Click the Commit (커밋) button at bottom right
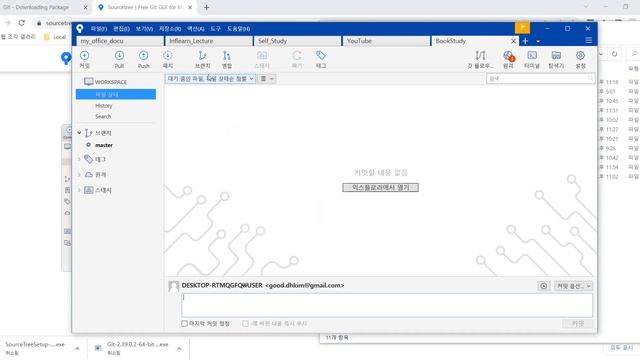 point(578,324)
